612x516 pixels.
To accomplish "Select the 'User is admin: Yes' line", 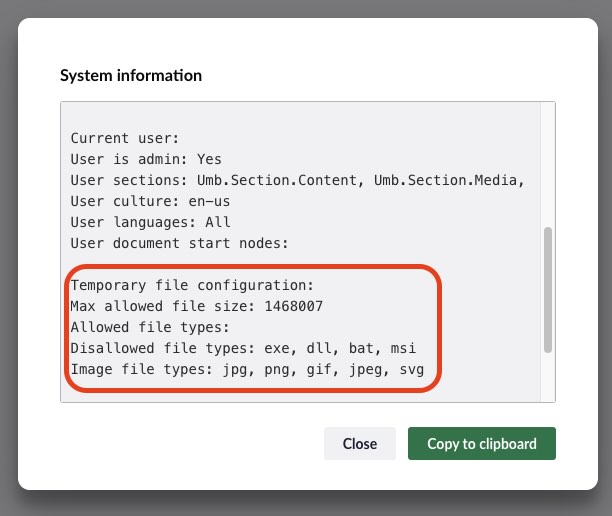I will pyautogui.click(x=146, y=159).
